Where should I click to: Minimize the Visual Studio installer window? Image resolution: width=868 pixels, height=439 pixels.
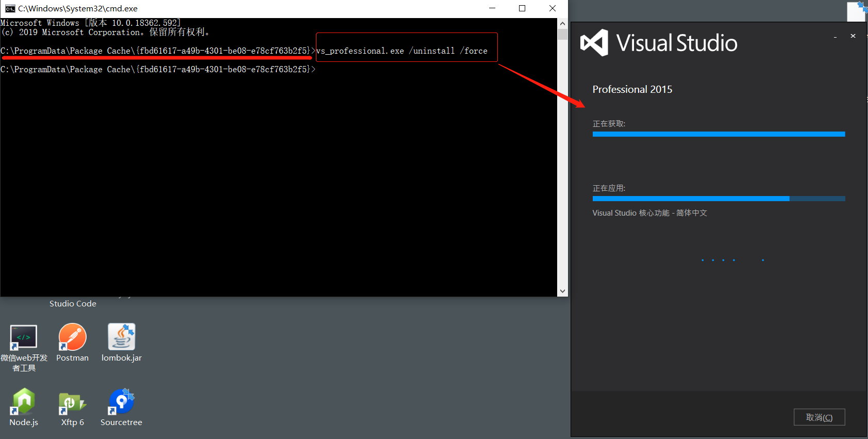pos(835,37)
